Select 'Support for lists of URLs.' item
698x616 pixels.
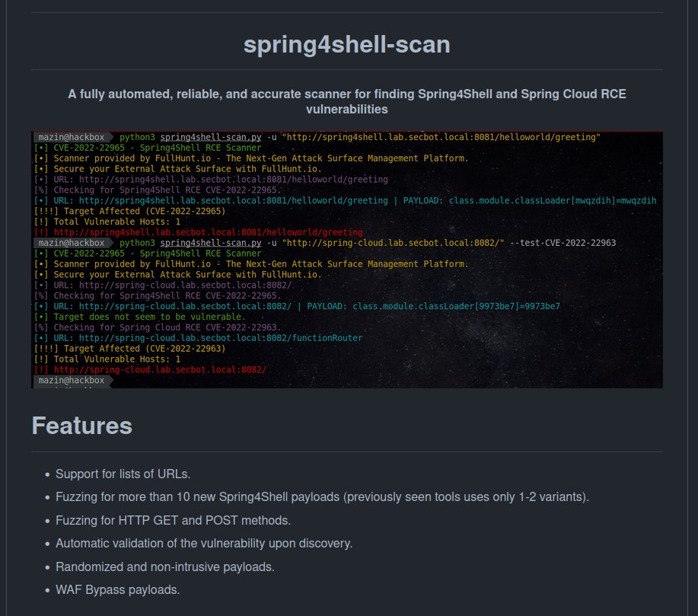pos(123,474)
